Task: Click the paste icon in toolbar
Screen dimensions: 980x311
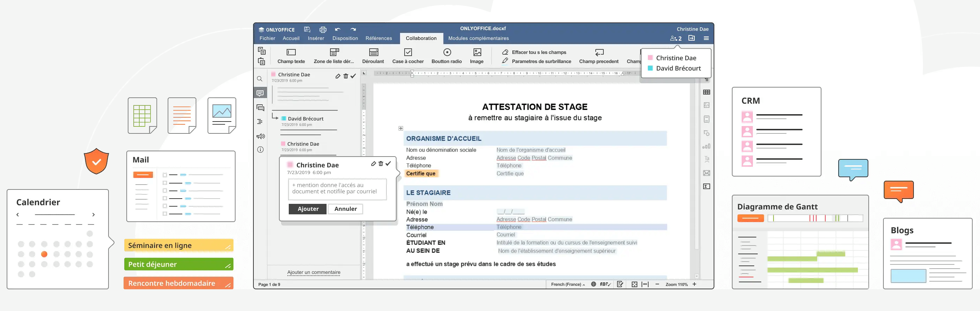Action: (x=261, y=61)
